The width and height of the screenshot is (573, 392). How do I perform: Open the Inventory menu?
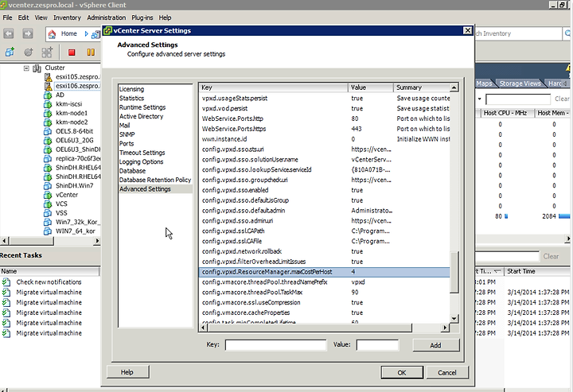(x=67, y=17)
